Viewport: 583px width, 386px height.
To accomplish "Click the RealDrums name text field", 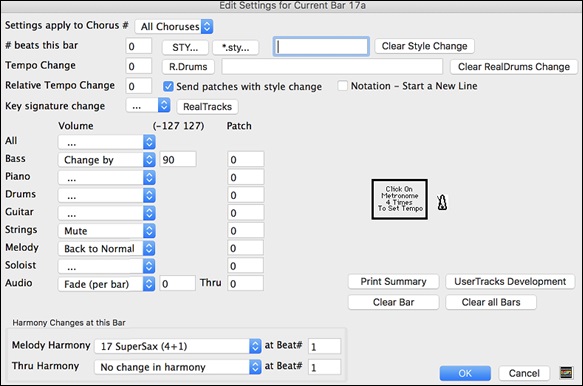I will [x=332, y=67].
